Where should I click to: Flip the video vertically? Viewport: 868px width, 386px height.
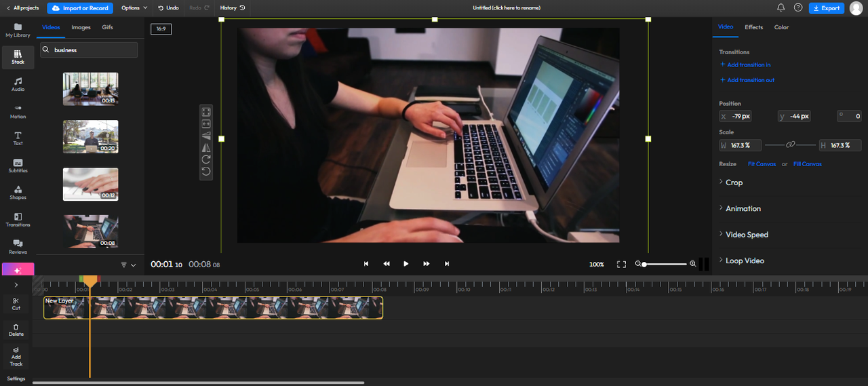[207, 136]
